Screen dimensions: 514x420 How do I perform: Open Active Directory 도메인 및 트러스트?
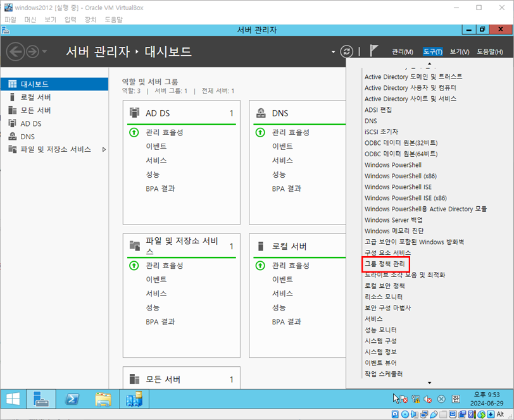pos(413,77)
